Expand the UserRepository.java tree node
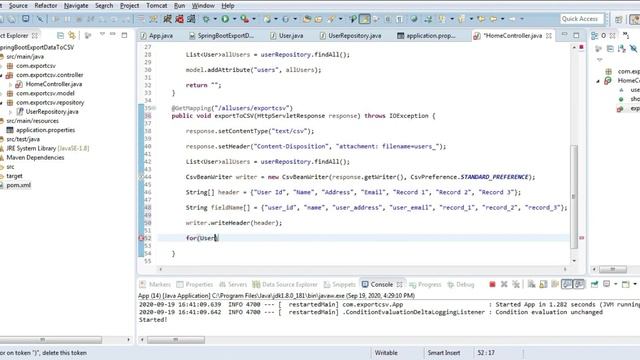 click(x=11, y=112)
